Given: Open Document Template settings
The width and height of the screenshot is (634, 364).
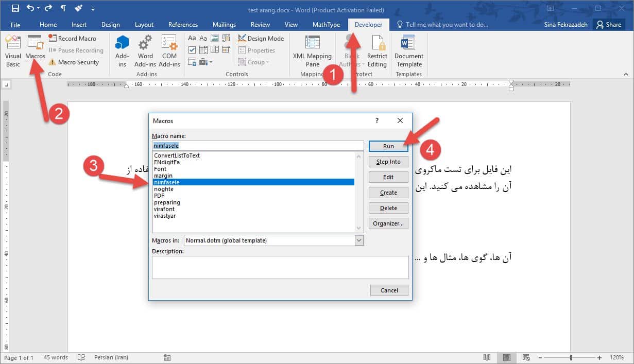Looking at the screenshot, I should coord(409,51).
